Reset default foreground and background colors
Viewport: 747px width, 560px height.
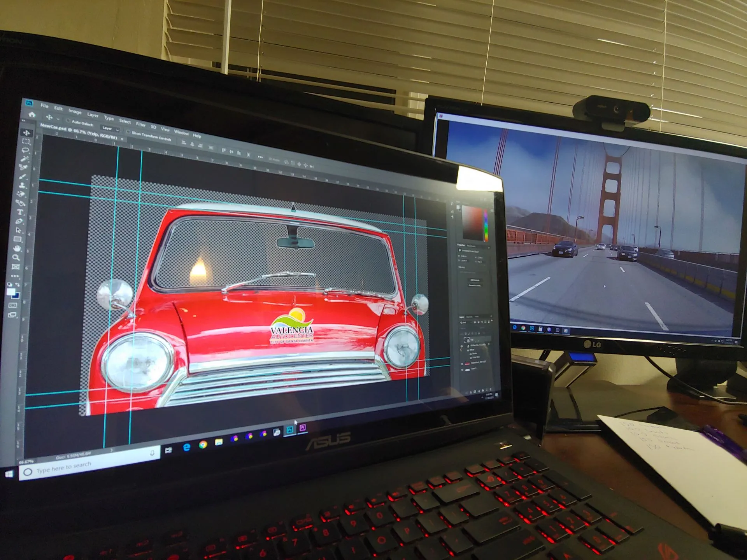[x=10, y=284]
